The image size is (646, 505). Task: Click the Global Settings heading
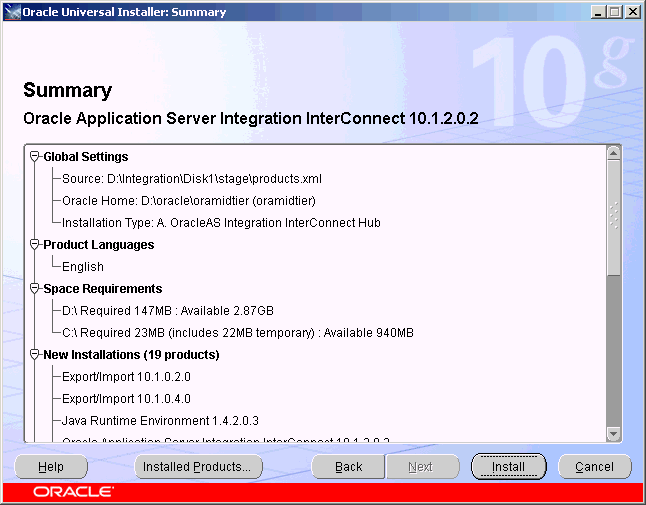[x=86, y=157]
